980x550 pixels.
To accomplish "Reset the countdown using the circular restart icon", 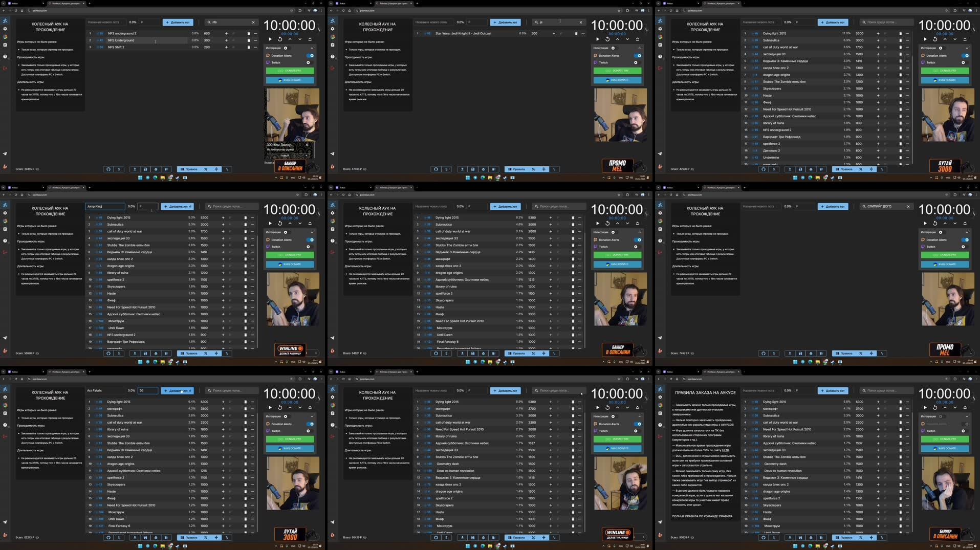I will [280, 39].
